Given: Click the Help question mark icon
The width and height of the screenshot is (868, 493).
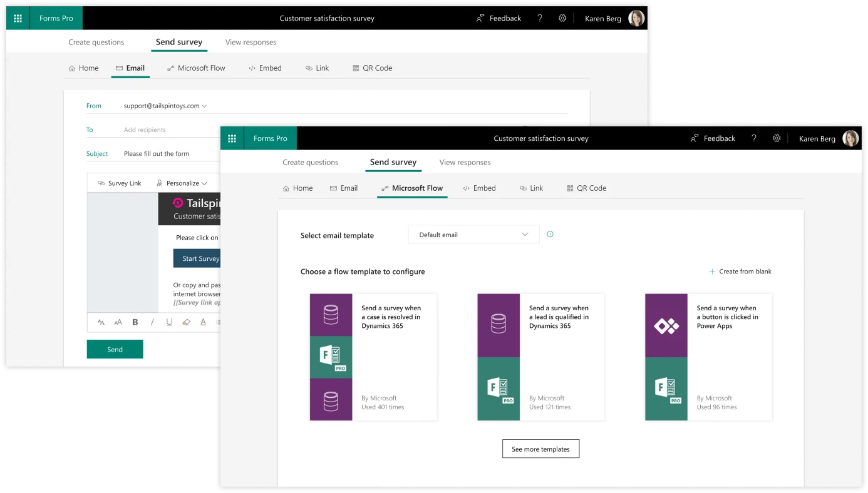Looking at the screenshot, I should (x=754, y=138).
